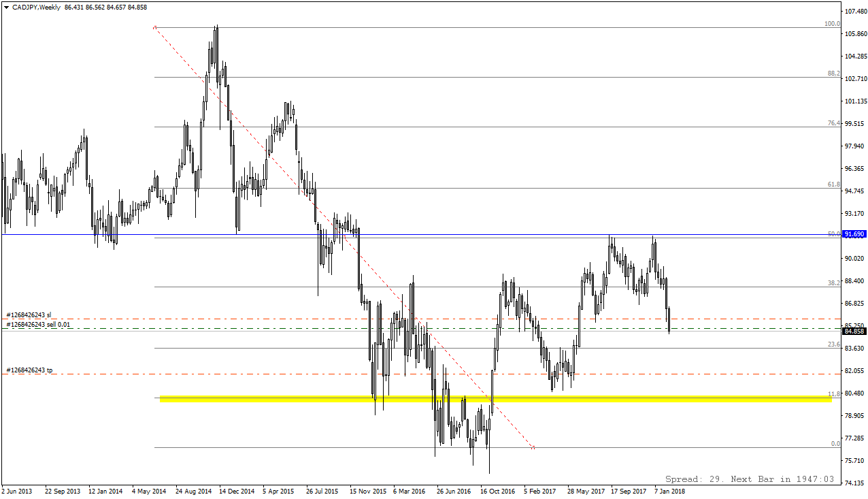Screen dimensions: 868x499
Task: Click the 96.365 price axis label
Action: [854, 169]
